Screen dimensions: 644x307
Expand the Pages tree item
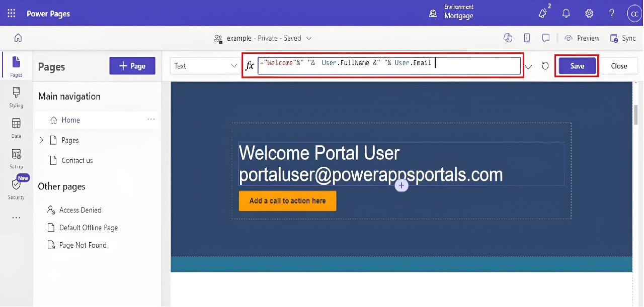pos(41,140)
